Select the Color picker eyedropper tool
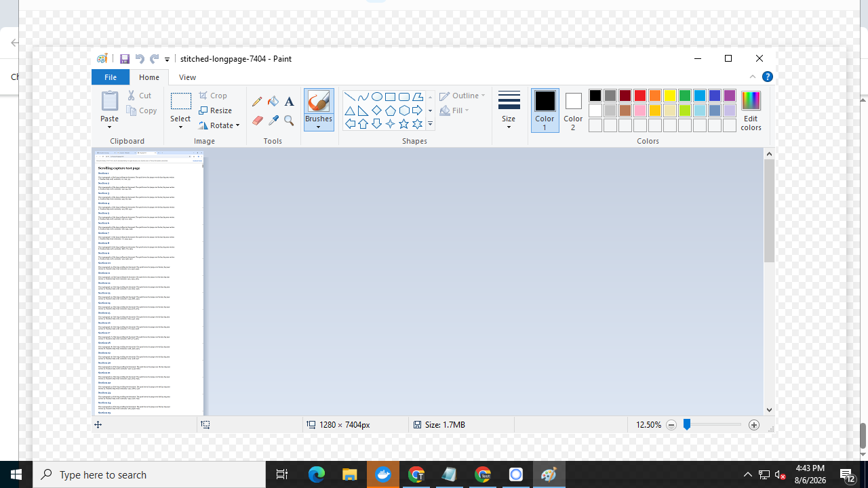 273,121
